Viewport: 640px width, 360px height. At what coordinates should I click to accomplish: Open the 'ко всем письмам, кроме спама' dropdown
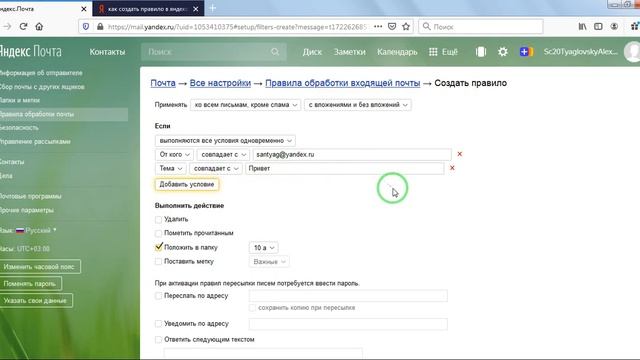(246, 105)
